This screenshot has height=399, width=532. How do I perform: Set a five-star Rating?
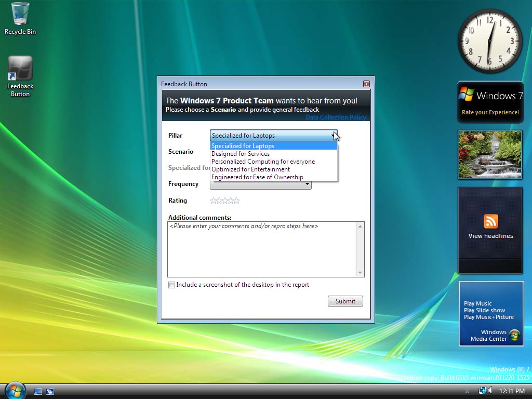coord(237,201)
